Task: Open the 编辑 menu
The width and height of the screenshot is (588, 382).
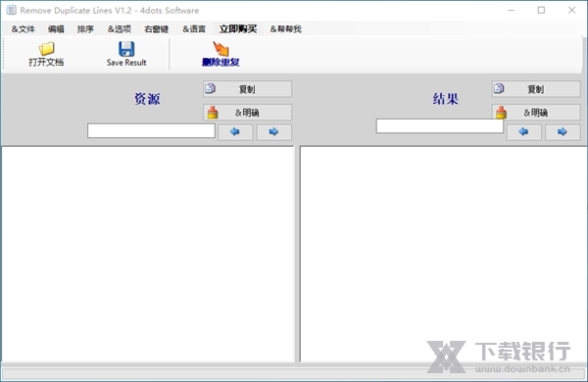Action: (x=56, y=28)
